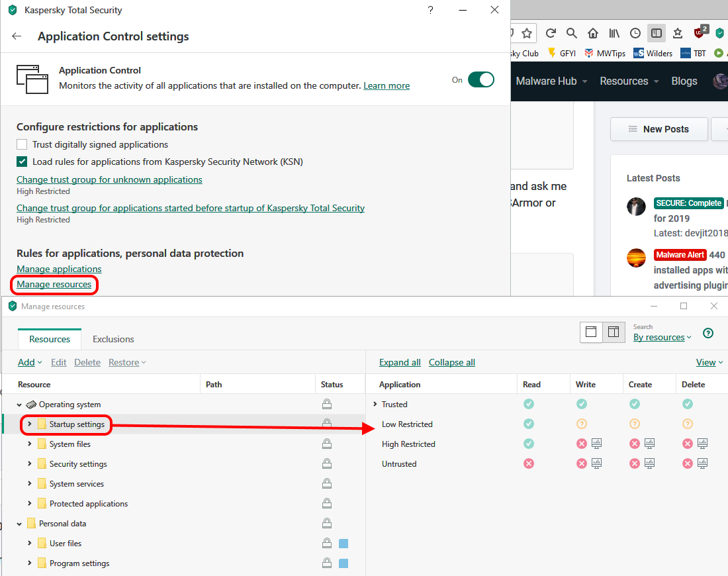This screenshot has width=728, height=576.
Task: Open the Manage applications link
Action: (x=59, y=269)
